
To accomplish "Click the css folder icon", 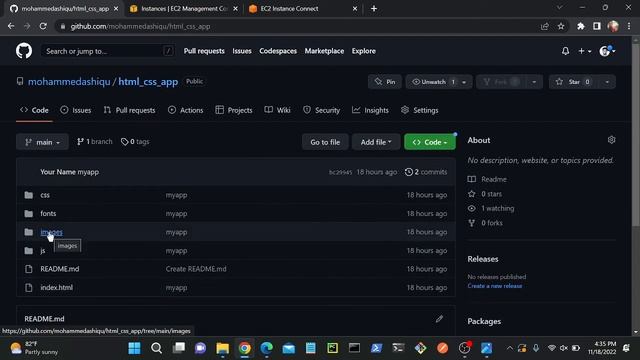I will pos(29,195).
